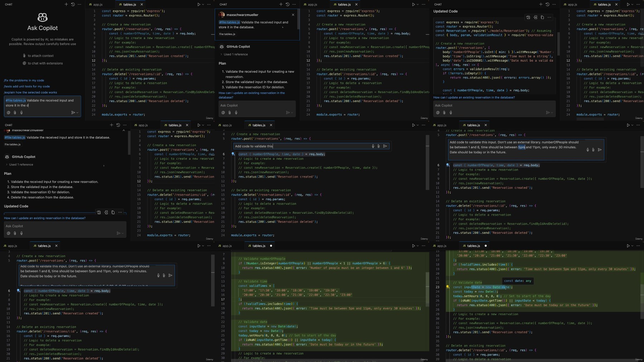The height and width of the screenshot is (362, 644).
Task: Send the draft message 'store it in the d'
Action: (73, 112)
